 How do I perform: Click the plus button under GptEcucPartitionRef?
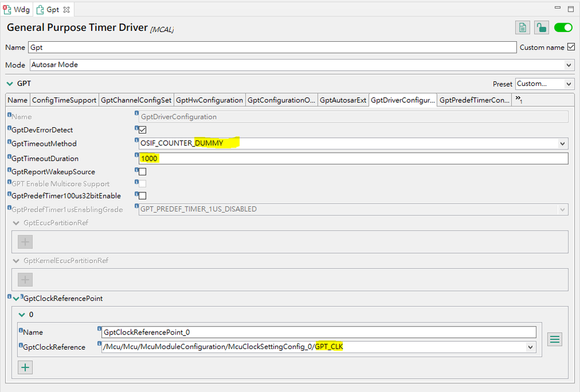25,242
